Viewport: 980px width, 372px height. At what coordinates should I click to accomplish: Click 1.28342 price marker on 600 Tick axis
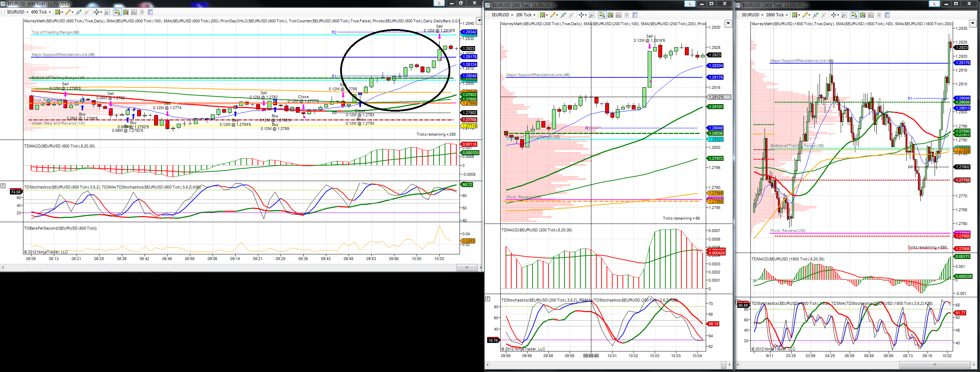[x=469, y=32]
